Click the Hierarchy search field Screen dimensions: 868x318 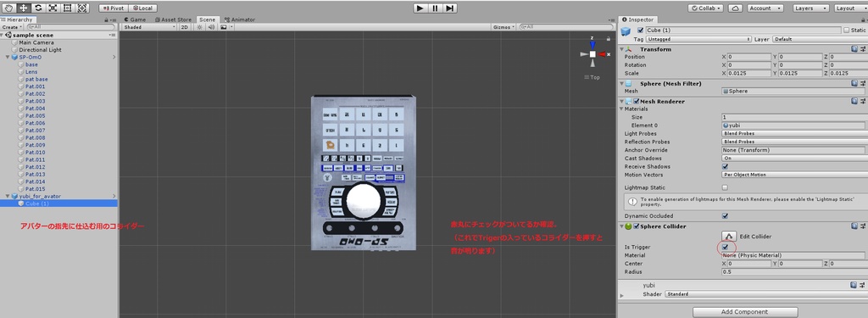(70, 26)
